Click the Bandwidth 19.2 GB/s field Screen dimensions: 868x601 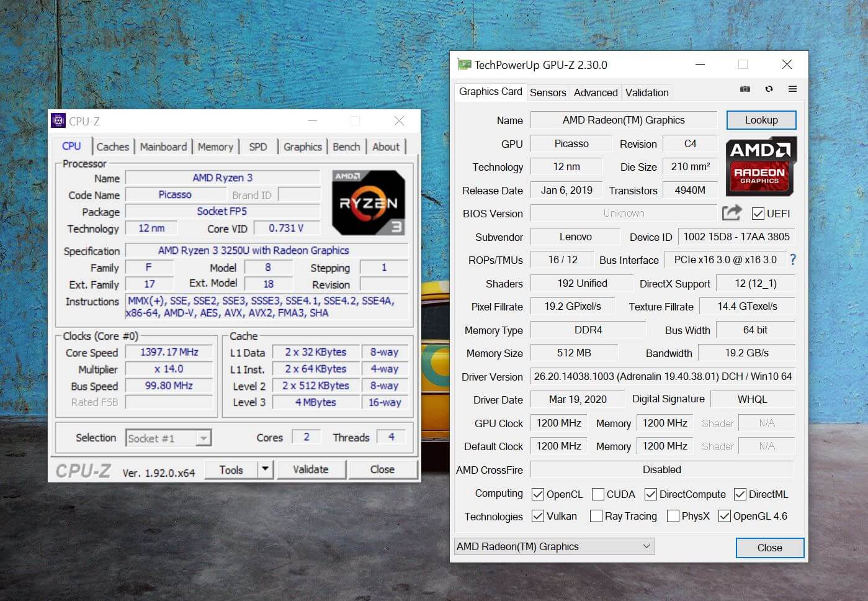(746, 353)
